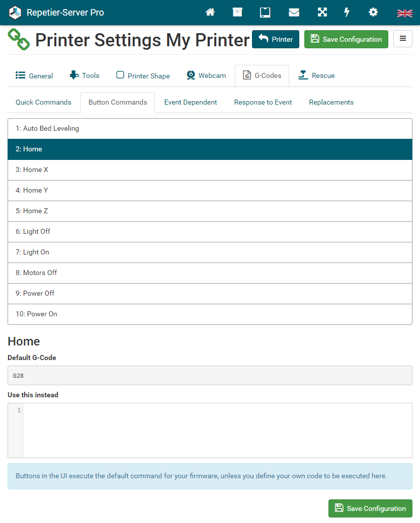Screen dimensions: 420x523
Task: Switch to Quick Commands subtab
Action: tap(43, 102)
